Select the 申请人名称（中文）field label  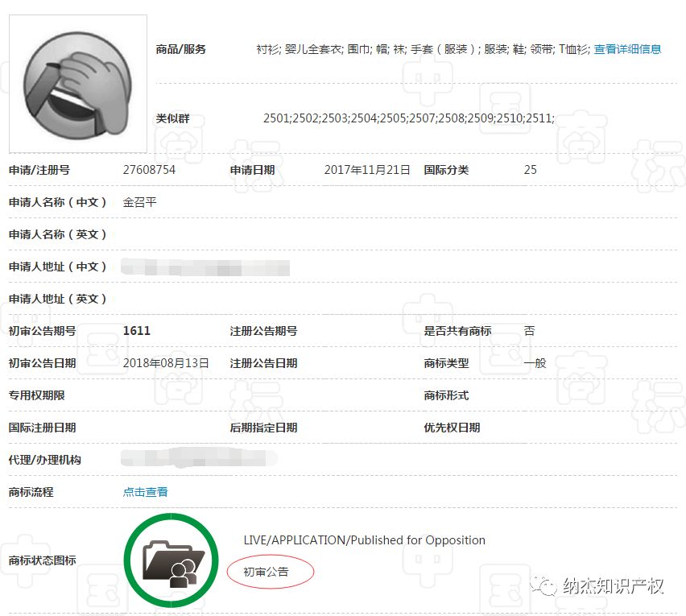tap(58, 202)
